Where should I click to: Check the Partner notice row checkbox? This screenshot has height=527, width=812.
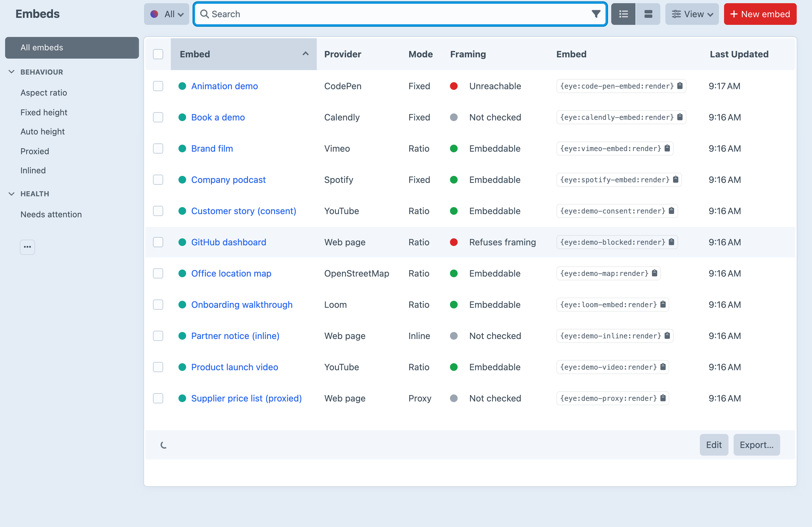158,336
